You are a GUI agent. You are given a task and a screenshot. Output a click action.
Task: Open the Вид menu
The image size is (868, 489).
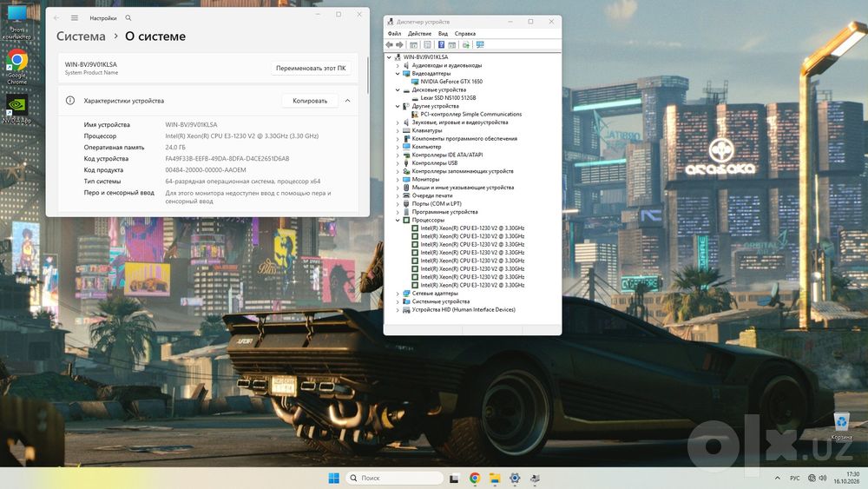[443, 34]
